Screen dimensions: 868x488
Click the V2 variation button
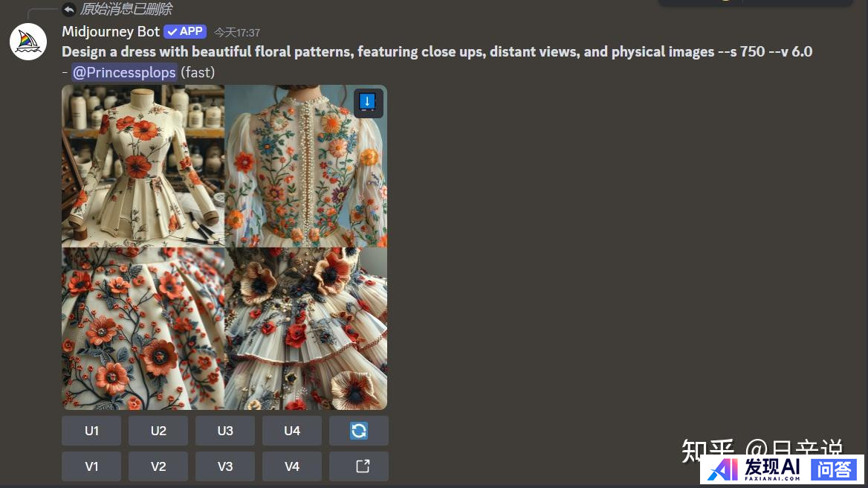click(x=158, y=466)
